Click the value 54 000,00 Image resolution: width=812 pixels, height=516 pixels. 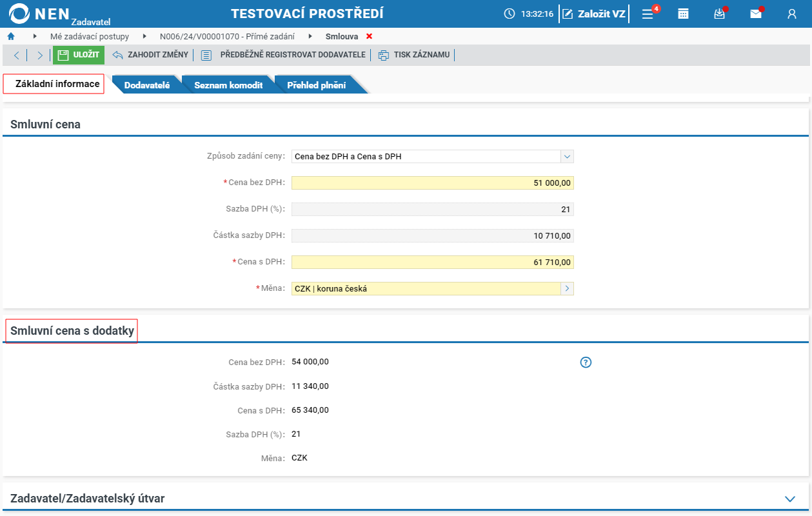[310, 362]
